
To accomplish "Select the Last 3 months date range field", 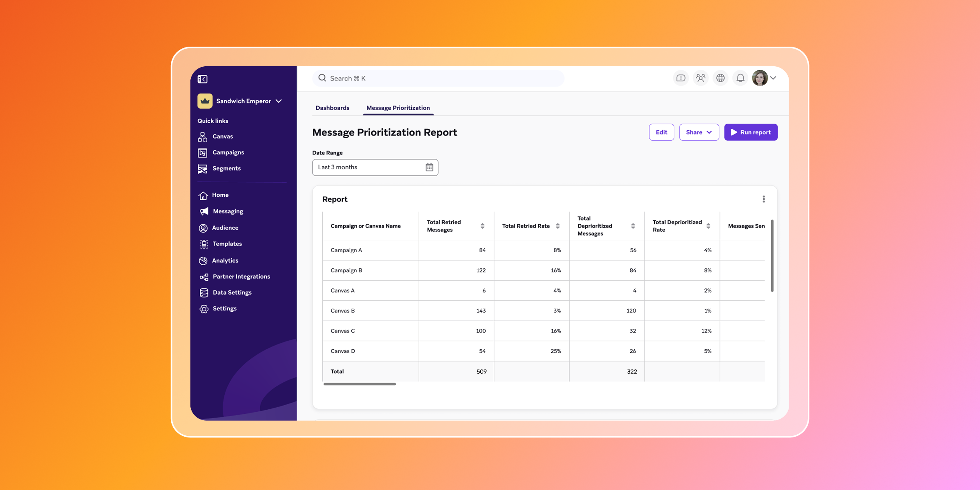I will (x=375, y=167).
